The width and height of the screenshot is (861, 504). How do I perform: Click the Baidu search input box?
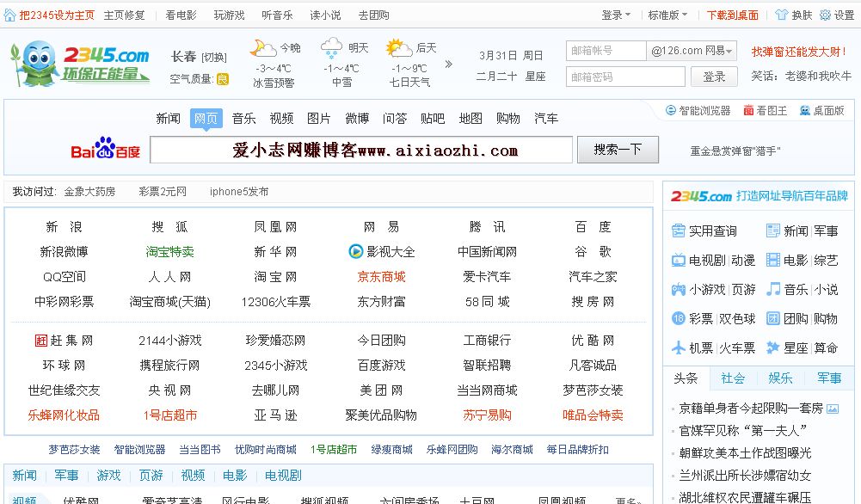click(361, 150)
